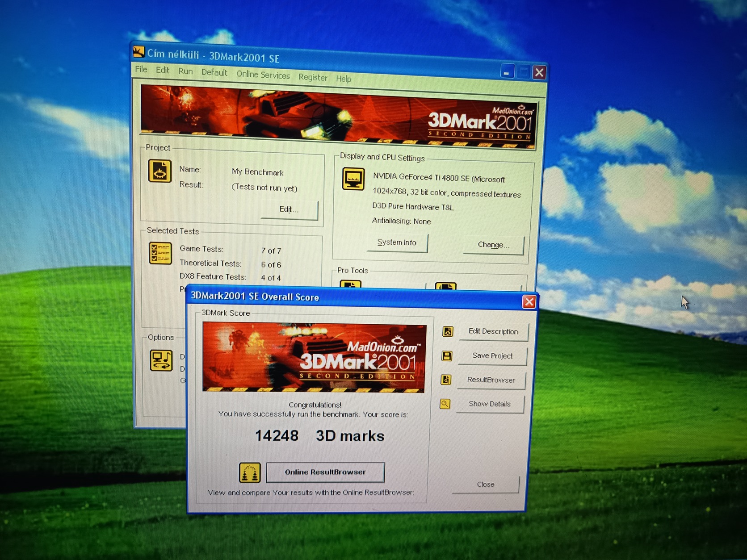Click the Project benchmark icon
The width and height of the screenshot is (747, 560).
pos(159,171)
